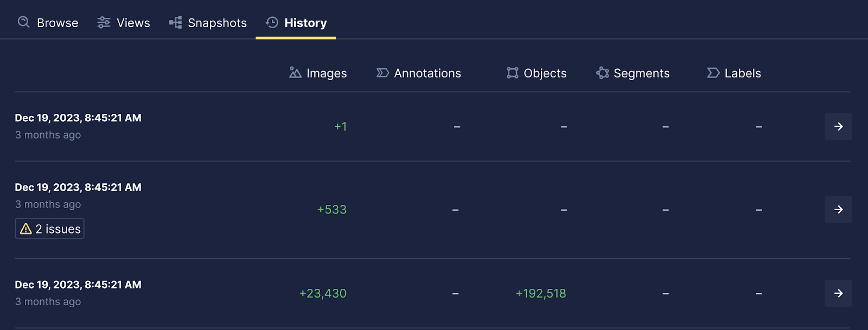This screenshot has width=868, height=330.
Task: Click the clock icon beside History
Action: 272,22
